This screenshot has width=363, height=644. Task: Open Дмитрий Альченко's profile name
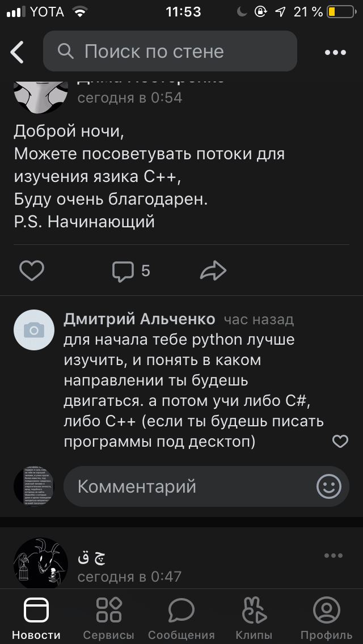coord(139,319)
